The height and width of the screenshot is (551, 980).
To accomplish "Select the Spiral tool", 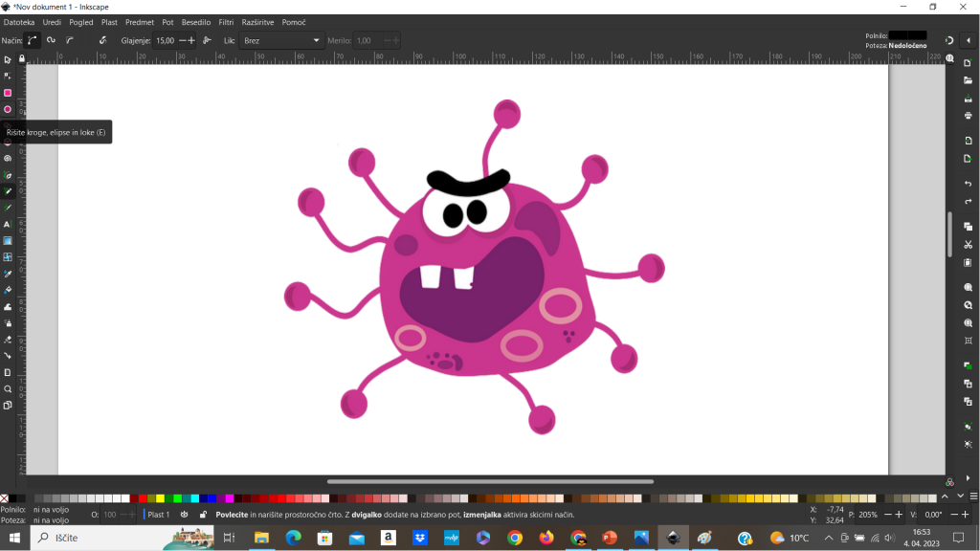I will tap(8, 159).
